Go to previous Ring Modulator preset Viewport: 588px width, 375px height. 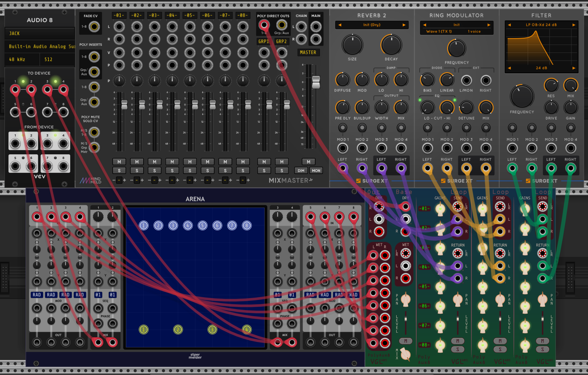point(425,25)
